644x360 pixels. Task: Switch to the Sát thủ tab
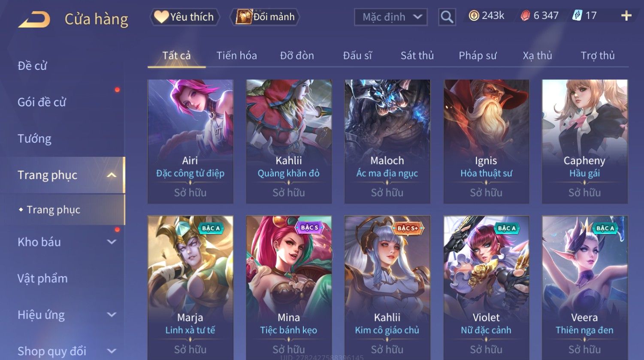pyautogui.click(x=417, y=56)
